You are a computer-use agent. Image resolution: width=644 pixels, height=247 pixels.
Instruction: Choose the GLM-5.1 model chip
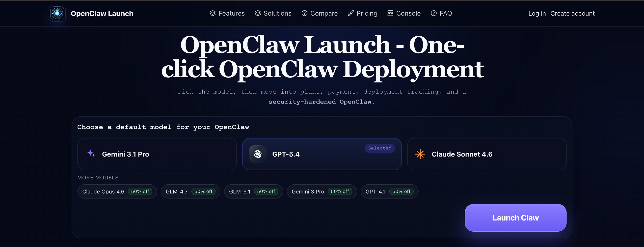point(253,192)
